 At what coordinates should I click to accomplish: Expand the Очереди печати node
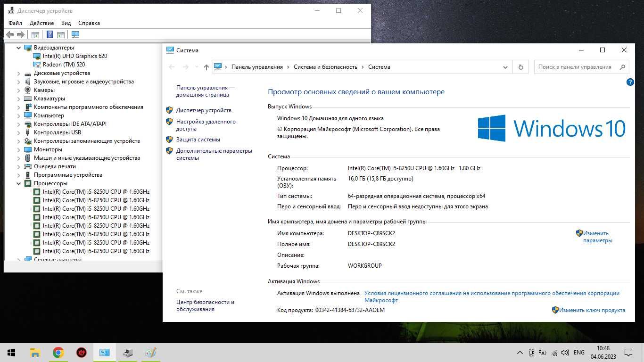[x=19, y=166]
